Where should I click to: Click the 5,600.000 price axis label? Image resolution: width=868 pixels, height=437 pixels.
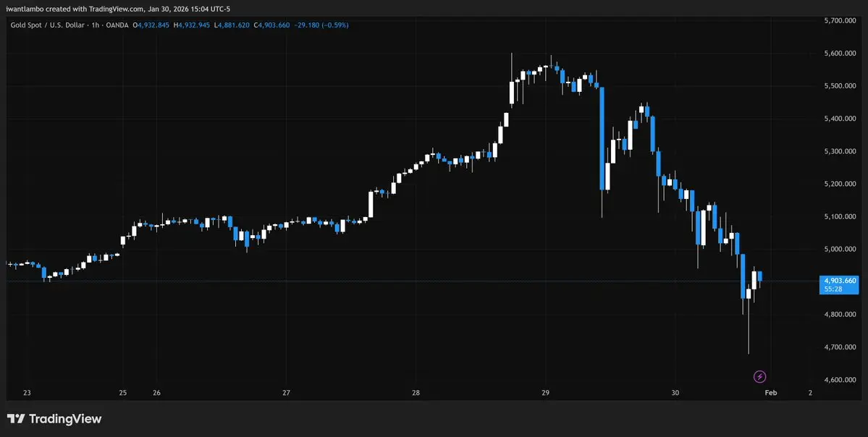click(x=840, y=54)
